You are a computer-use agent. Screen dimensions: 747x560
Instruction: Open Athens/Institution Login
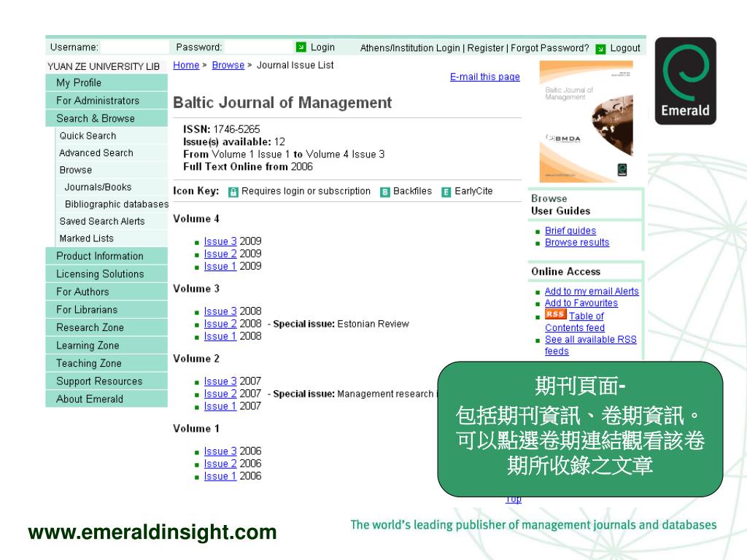(410, 48)
